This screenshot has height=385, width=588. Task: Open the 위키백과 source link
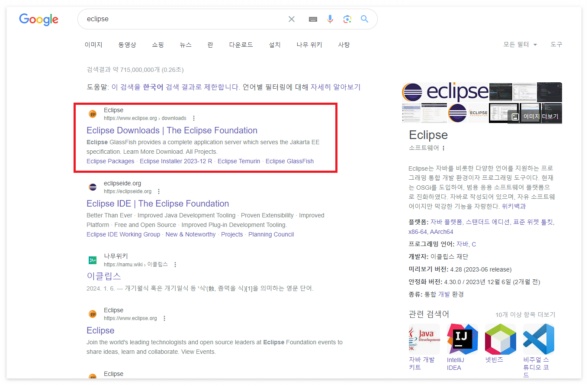pyautogui.click(x=514, y=207)
